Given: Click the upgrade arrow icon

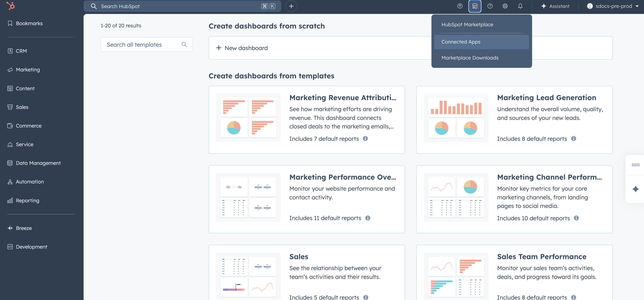Looking at the screenshot, I should click(460, 6).
